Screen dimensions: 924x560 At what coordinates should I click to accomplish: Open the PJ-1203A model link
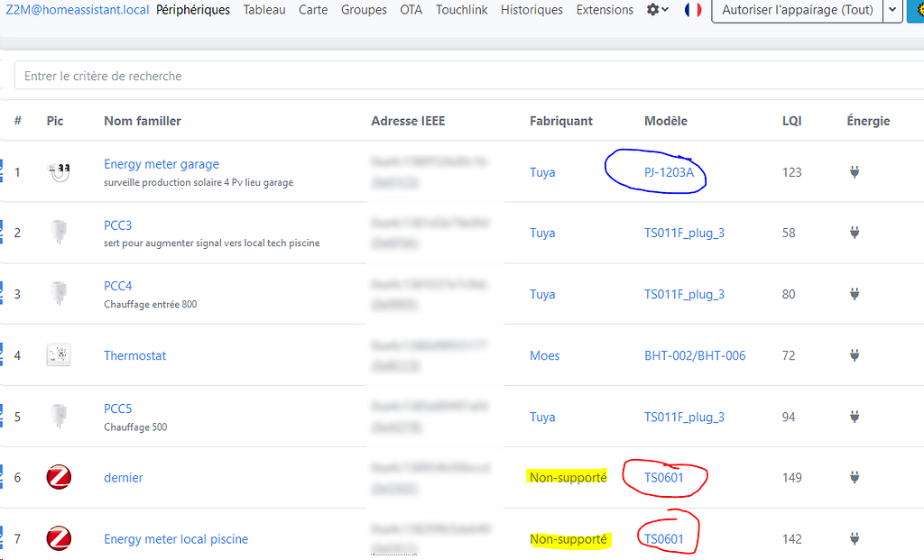[x=669, y=172]
